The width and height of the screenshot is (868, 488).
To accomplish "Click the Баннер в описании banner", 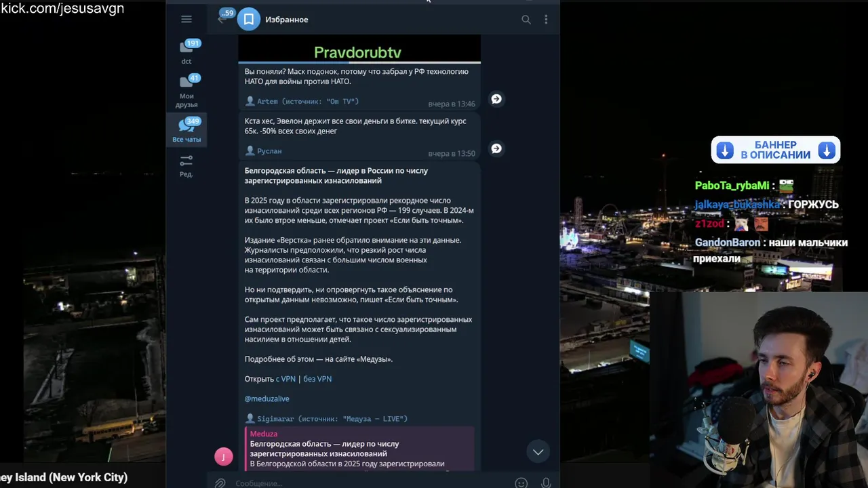I will pos(776,150).
